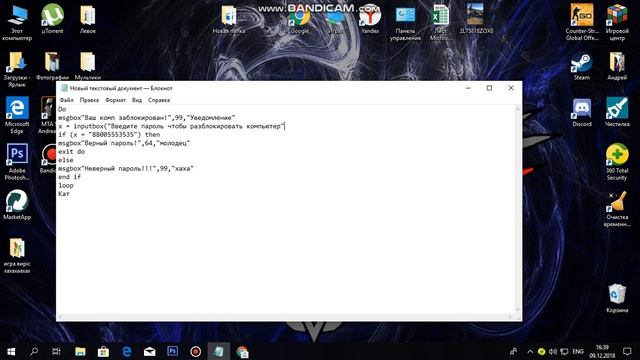Select the Очистка временных desktop icon
This screenshot has height=360, width=640.
point(617,209)
